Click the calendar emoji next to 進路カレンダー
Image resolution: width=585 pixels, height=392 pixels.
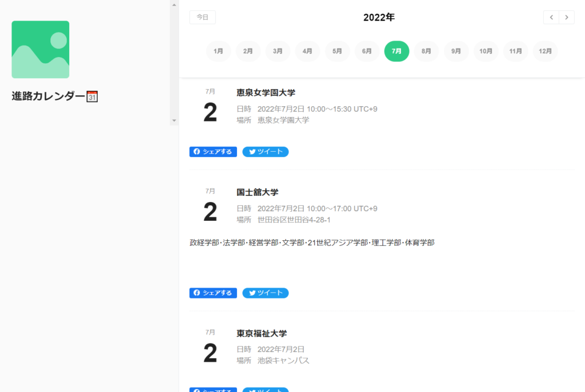click(92, 96)
